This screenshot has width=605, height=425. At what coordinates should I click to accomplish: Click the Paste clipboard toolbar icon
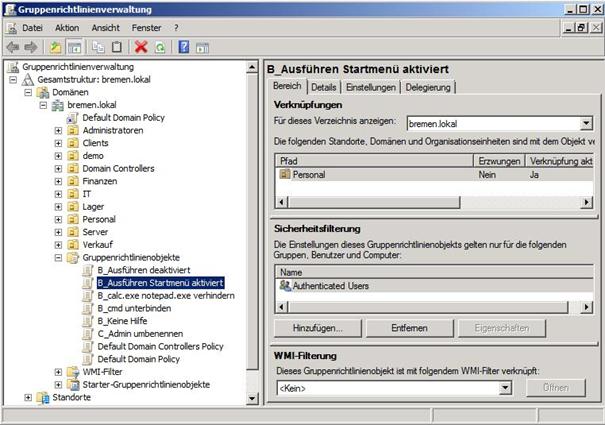(x=118, y=47)
